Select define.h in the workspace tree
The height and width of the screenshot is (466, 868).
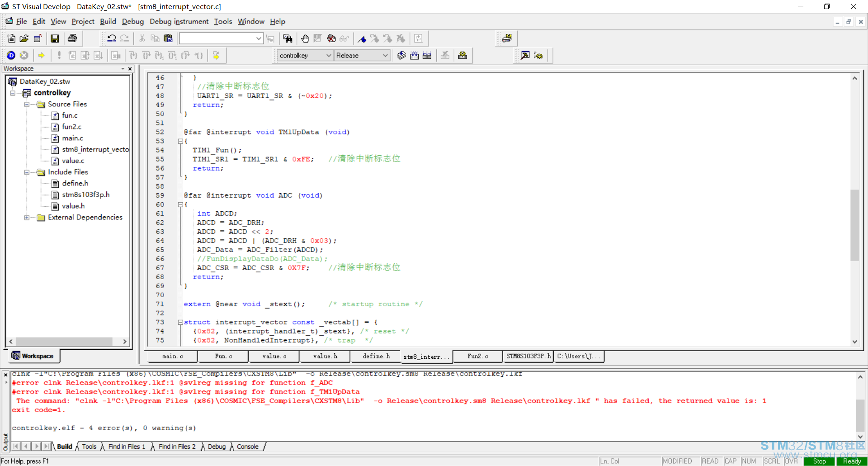[x=75, y=183]
